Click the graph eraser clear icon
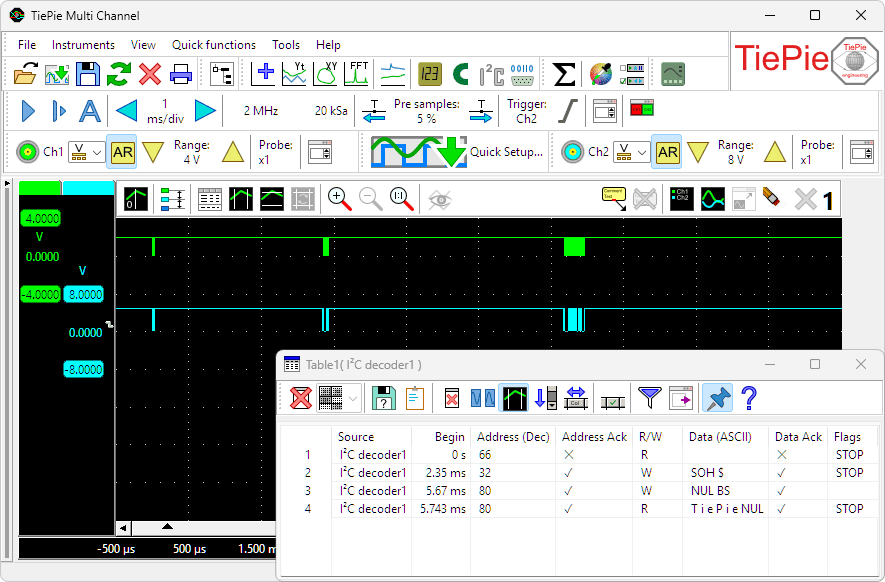Viewport: 885px width, 582px height. pyautogui.click(x=771, y=198)
